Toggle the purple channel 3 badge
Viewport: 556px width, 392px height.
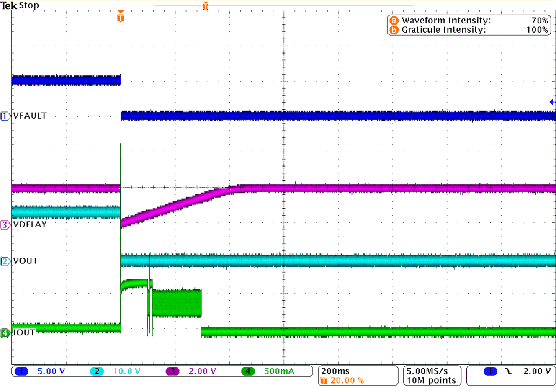[172, 371]
